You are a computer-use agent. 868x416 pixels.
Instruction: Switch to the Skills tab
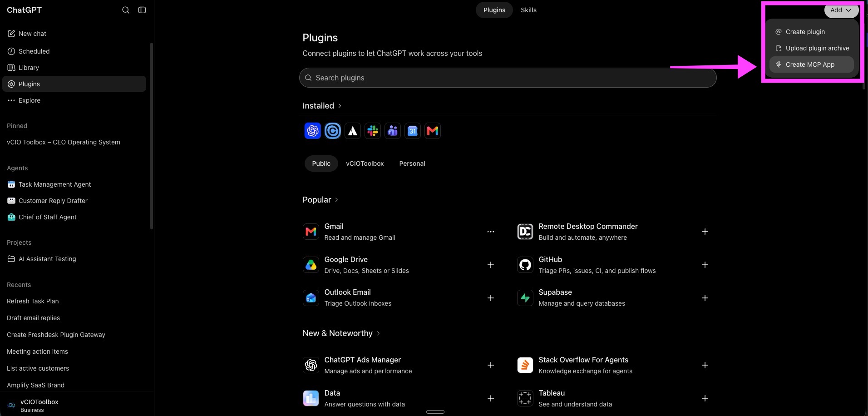tap(528, 10)
